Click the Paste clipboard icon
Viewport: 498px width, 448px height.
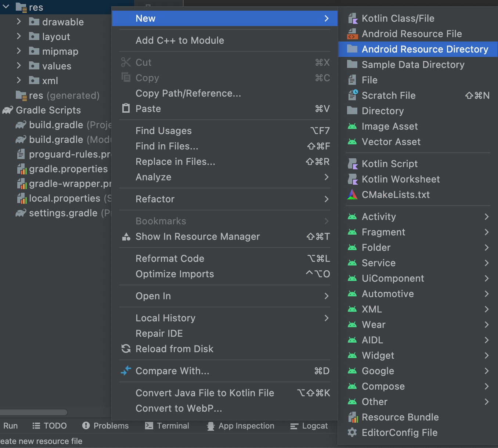[126, 108]
